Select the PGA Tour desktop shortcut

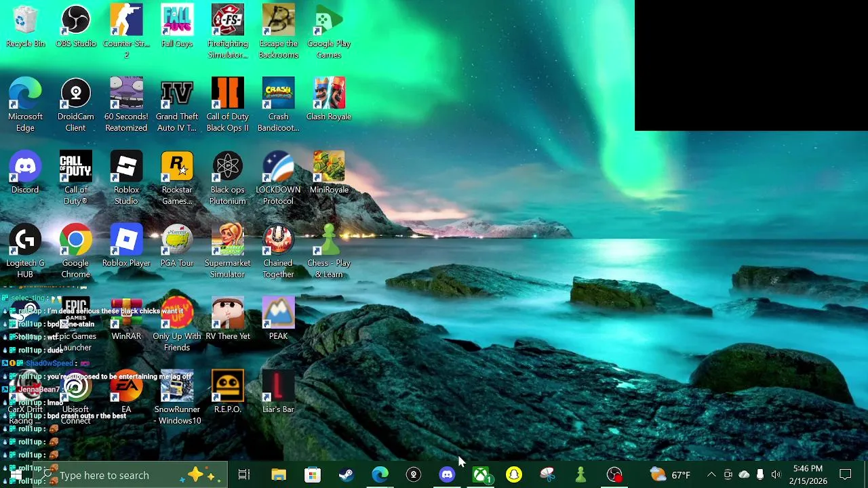[x=177, y=246]
